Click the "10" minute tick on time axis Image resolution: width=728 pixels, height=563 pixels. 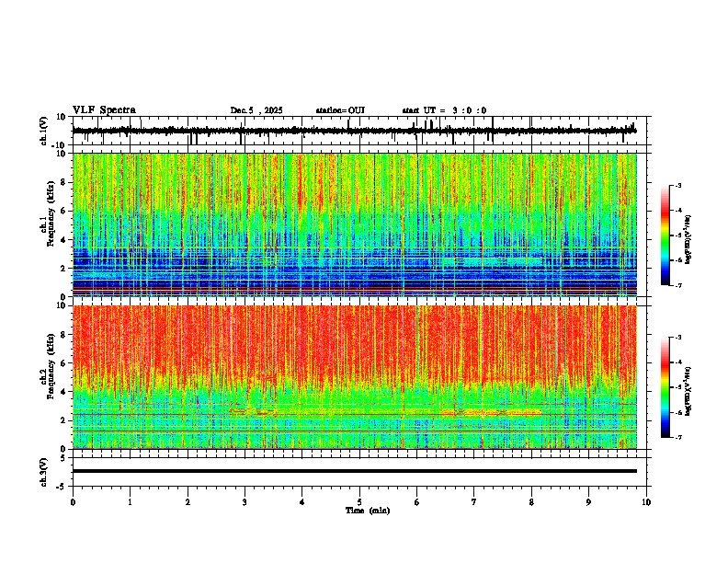click(646, 502)
